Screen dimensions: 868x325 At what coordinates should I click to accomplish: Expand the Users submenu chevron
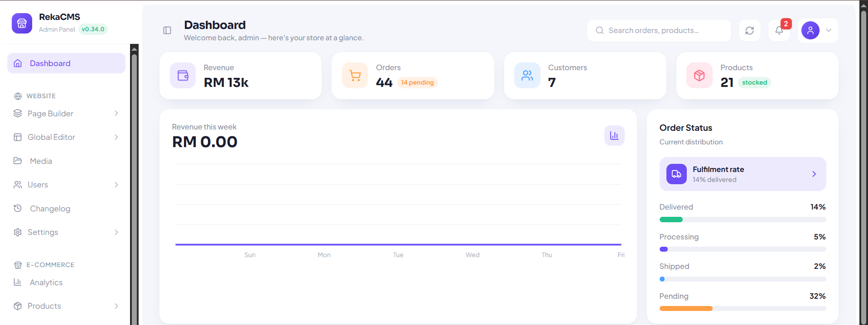tap(116, 185)
